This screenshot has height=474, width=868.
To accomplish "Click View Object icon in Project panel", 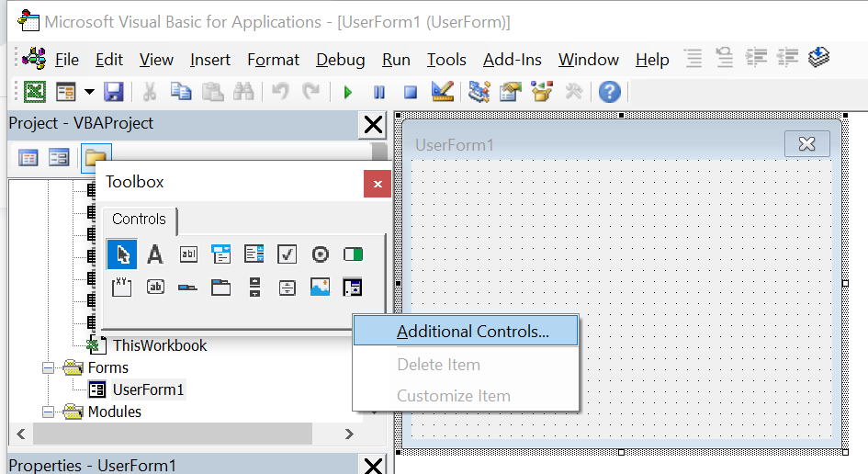I will pos(59,158).
